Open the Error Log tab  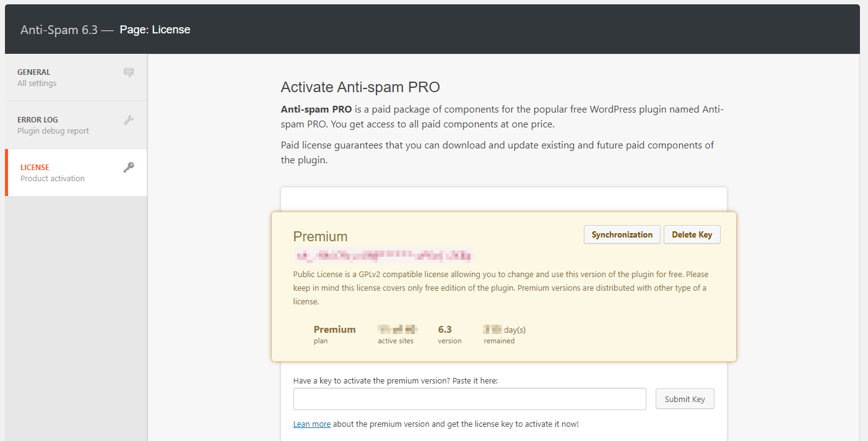[76, 125]
